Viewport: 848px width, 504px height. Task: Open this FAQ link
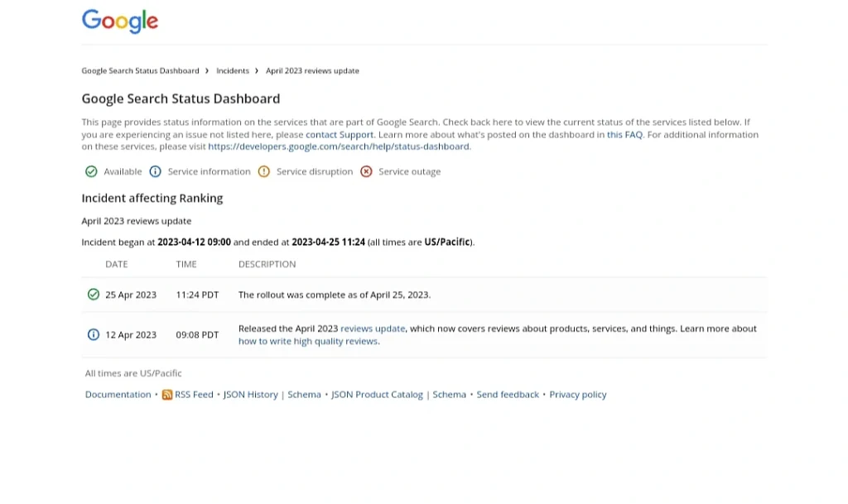pyautogui.click(x=624, y=135)
